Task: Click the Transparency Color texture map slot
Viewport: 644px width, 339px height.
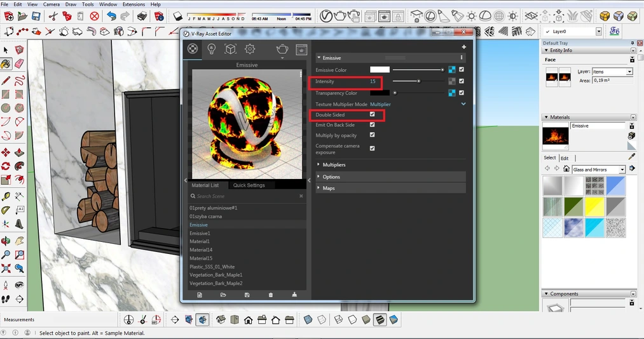Action: 452,93
